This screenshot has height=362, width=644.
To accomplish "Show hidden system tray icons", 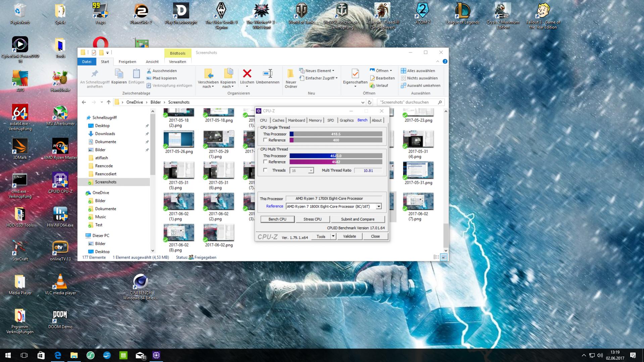I will 584,355.
